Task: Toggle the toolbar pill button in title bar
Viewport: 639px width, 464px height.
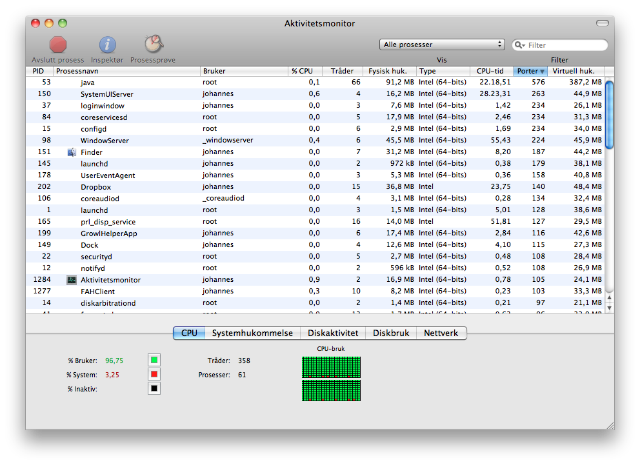Action: (x=602, y=23)
